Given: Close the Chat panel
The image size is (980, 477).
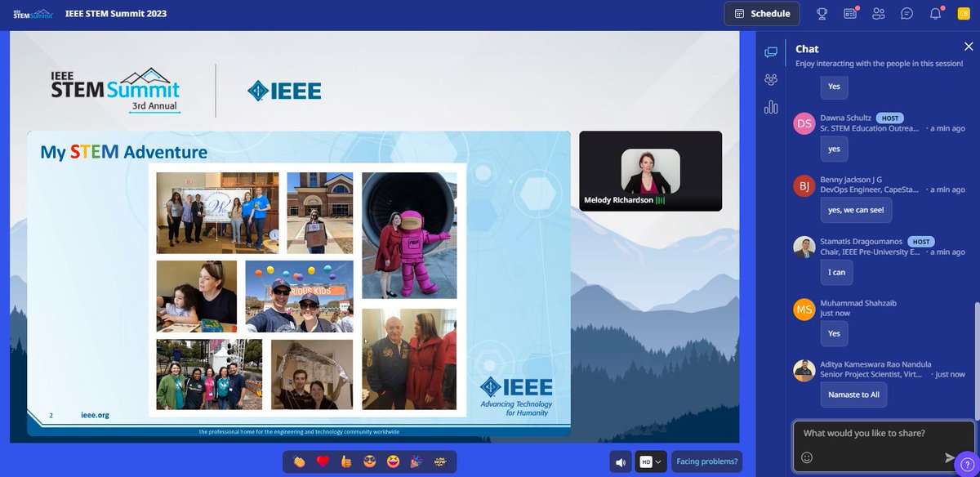Looking at the screenshot, I should pos(968,48).
